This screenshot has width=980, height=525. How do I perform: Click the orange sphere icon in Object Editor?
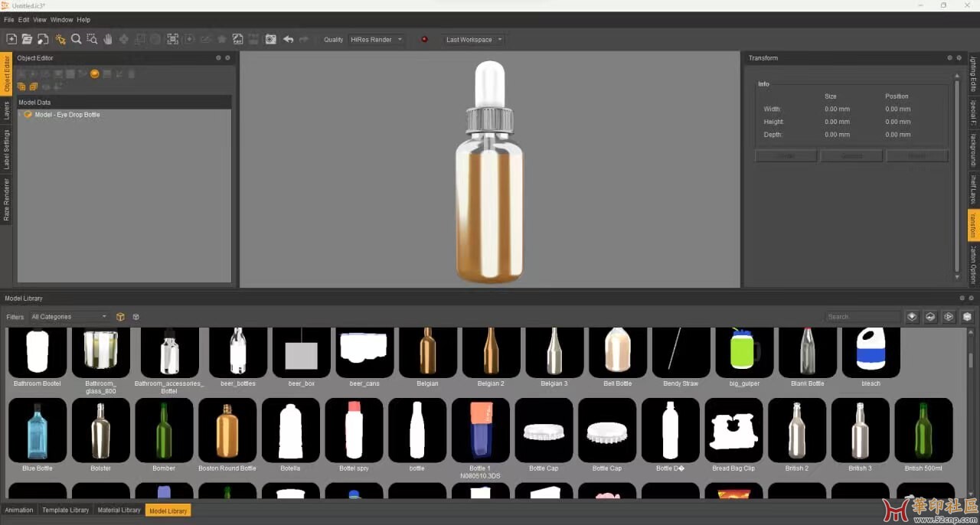click(x=95, y=73)
